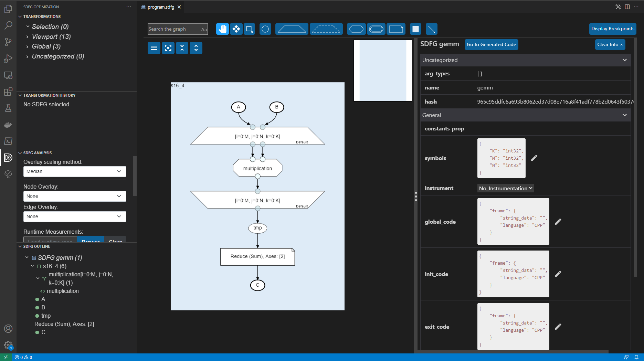644x361 pixels.
Task: Collapse the Uncategorized properties section
Action: point(525,60)
